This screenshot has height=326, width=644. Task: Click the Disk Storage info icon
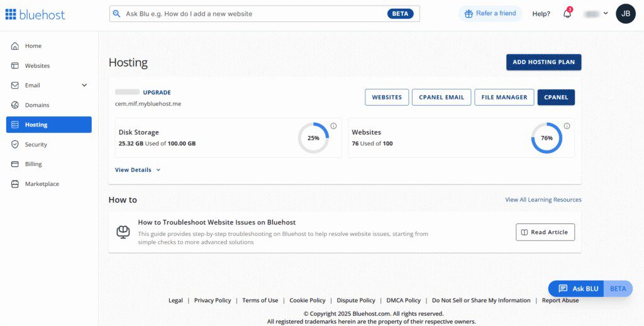333,126
